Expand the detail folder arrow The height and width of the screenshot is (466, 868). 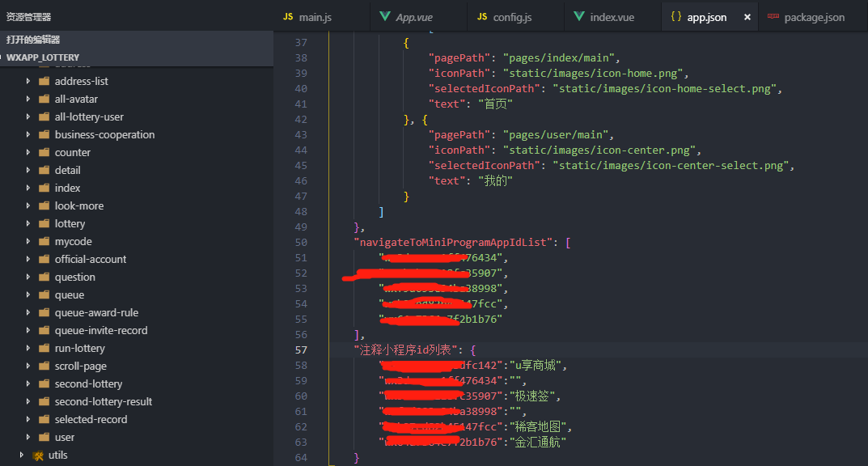28,170
